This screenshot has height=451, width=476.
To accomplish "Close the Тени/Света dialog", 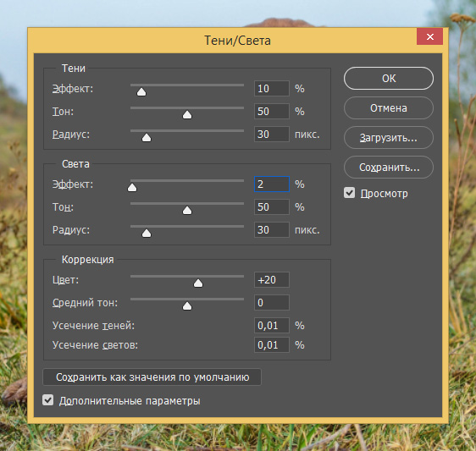I will (x=429, y=36).
